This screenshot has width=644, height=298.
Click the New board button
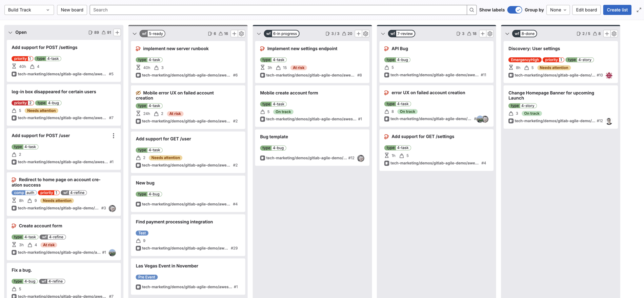(72, 10)
